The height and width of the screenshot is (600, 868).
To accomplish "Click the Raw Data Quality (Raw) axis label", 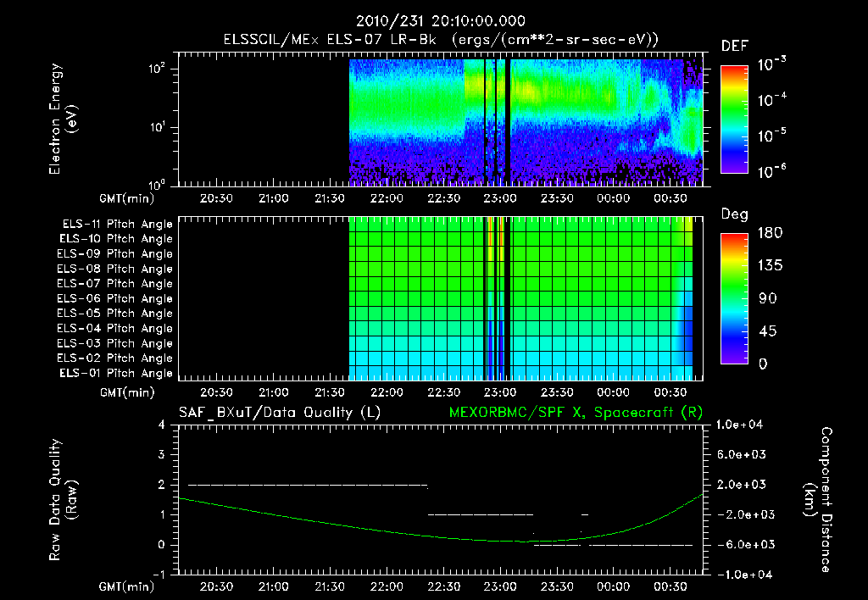I will coord(63,500).
